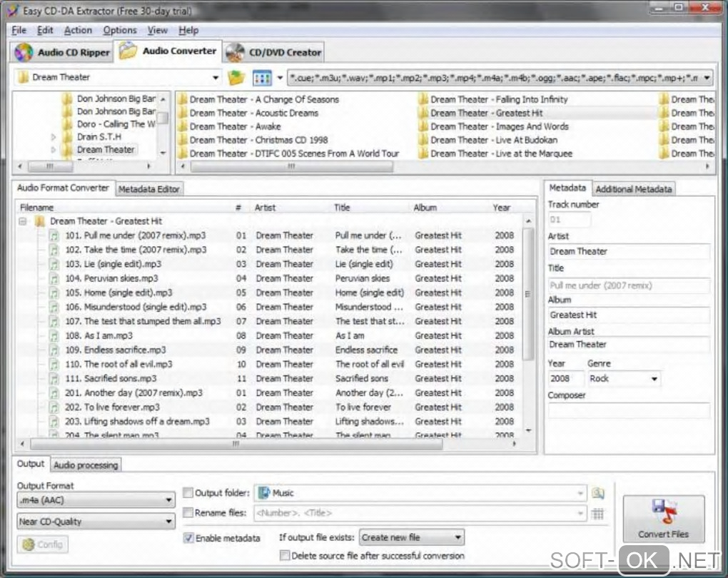Open folder Dream Theater - Christmas CD 1998

(x=253, y=140)
